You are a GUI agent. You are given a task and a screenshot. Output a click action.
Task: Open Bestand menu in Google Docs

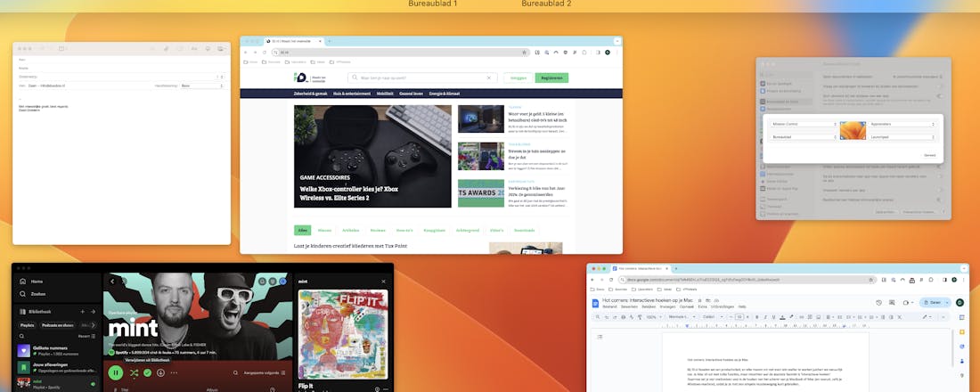[x=609, y=306]
